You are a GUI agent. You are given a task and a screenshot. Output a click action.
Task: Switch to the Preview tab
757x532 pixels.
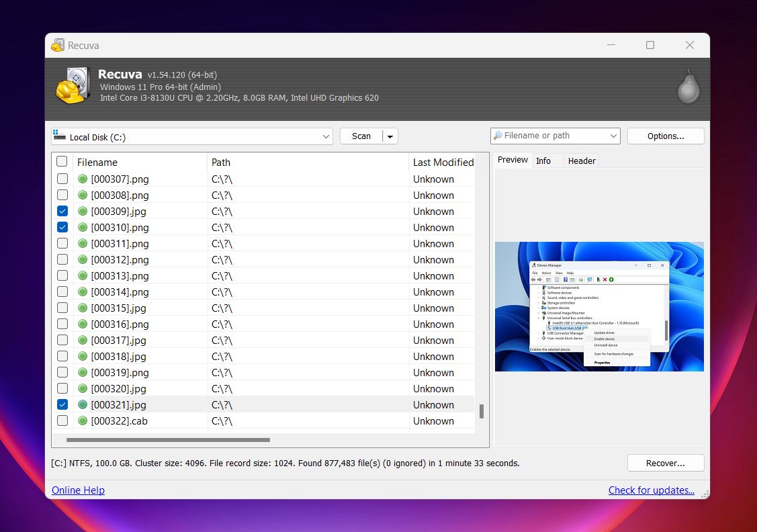(x=513, y=160)
